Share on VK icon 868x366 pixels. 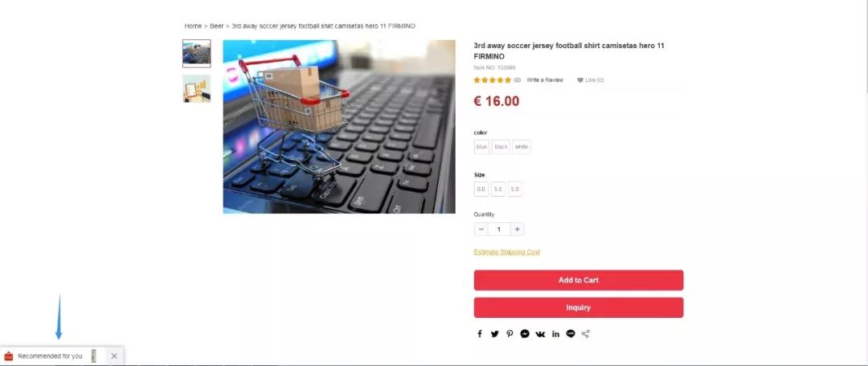coord(540,334)
